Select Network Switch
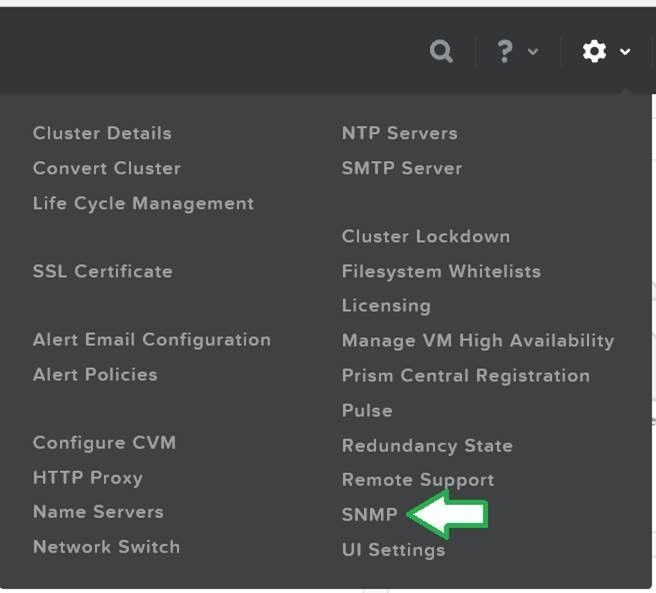This screenshot has height=593, width=656. click(x=106, y=547)
